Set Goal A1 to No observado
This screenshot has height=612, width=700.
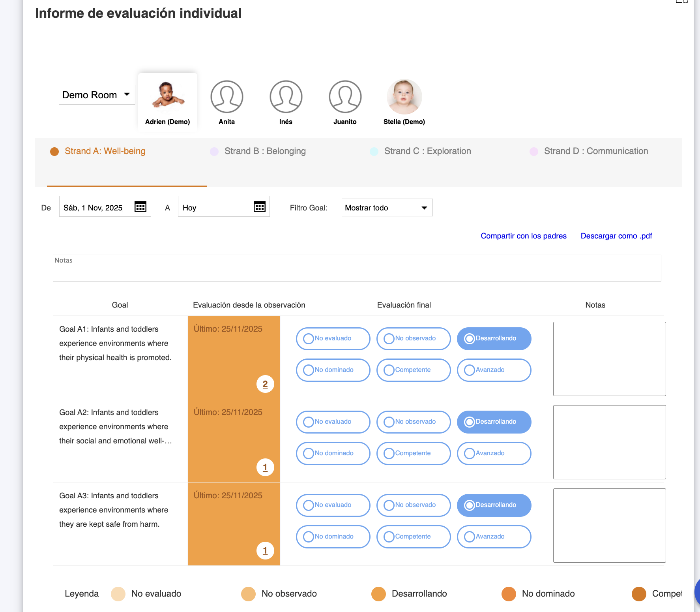(x=414, y=338)
